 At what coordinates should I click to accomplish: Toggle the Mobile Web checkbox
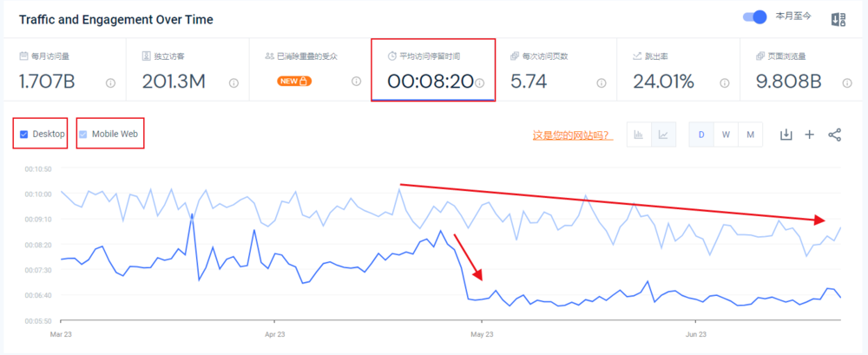[83, 134]
